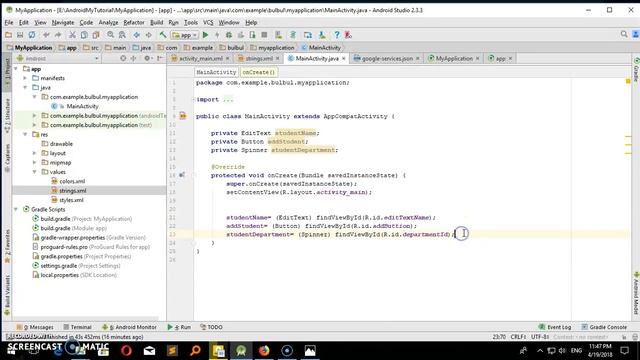Image resolution: width=640 pixels, height=360 pixels.
Task: Click the Synchronize toolbar icon
Action: point(32,35)
